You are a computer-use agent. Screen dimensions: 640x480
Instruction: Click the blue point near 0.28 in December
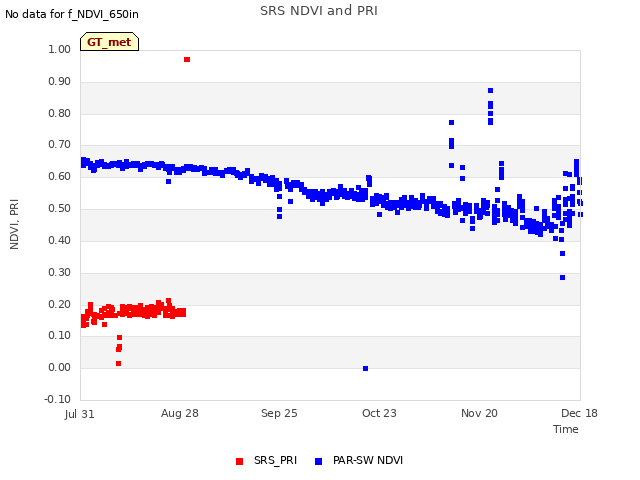click(x=562, y=278)
